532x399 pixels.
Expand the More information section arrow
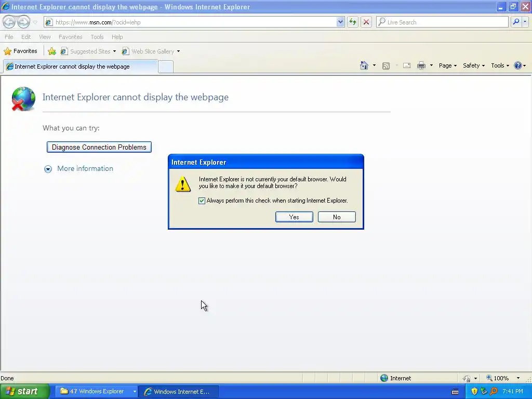pyautogui.click(x=48, y=169)
